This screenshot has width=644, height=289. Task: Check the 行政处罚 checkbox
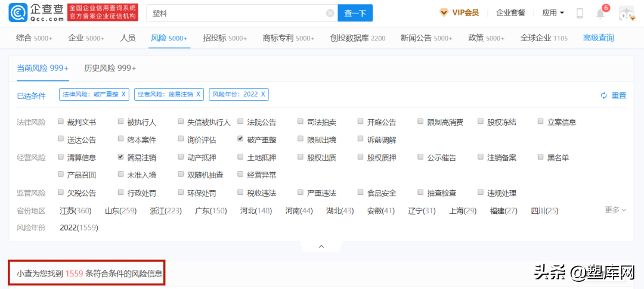coord(120,192)
